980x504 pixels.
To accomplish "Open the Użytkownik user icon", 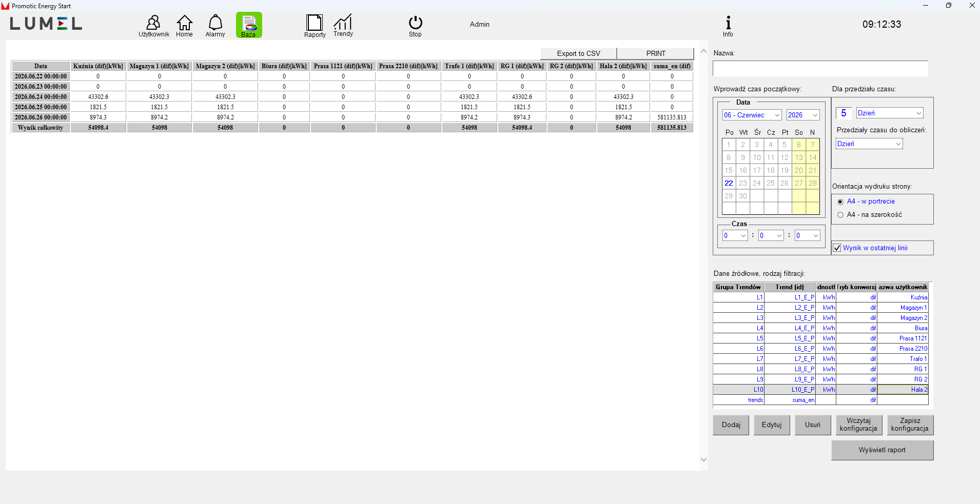I will pyautogui.click(x=153, y=26).
